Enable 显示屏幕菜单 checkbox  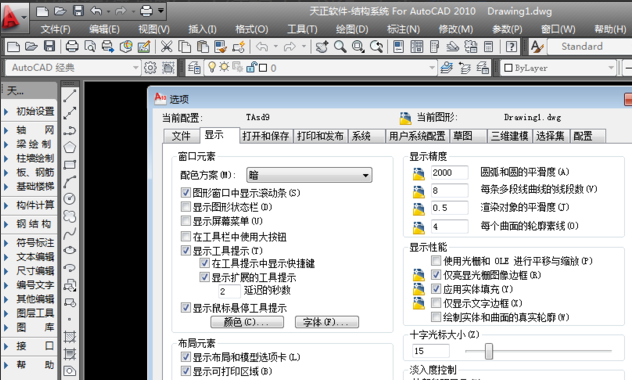(x=186, y=221)
